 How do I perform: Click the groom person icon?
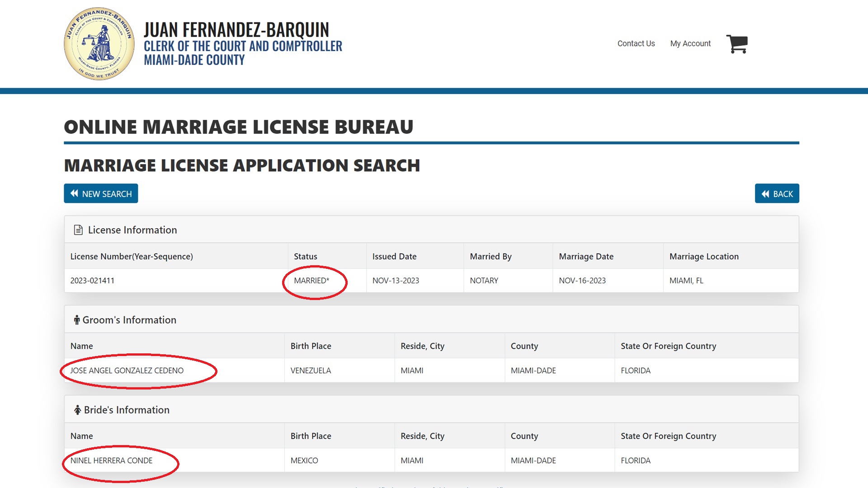(x=77, y=320)
